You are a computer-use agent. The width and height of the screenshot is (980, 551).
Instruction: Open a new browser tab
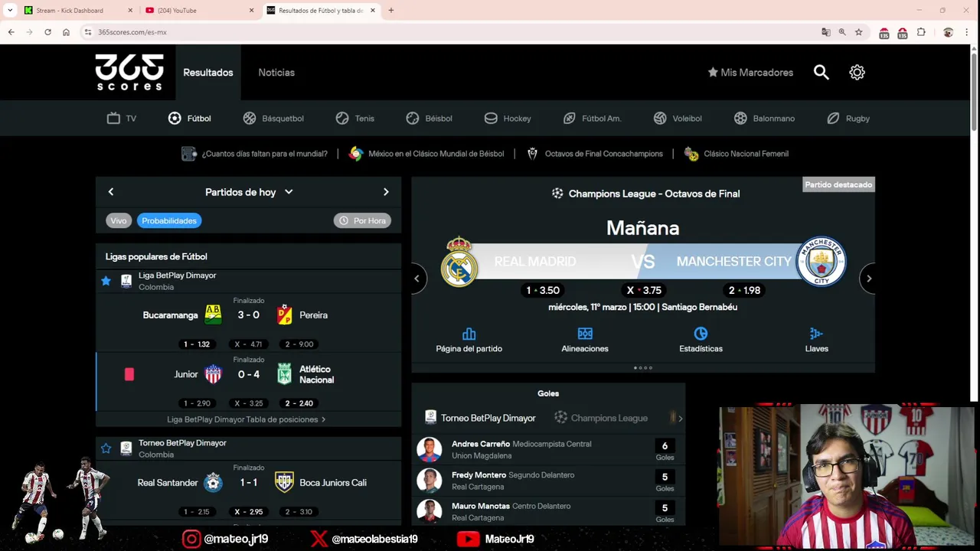(x=390, y=10)
